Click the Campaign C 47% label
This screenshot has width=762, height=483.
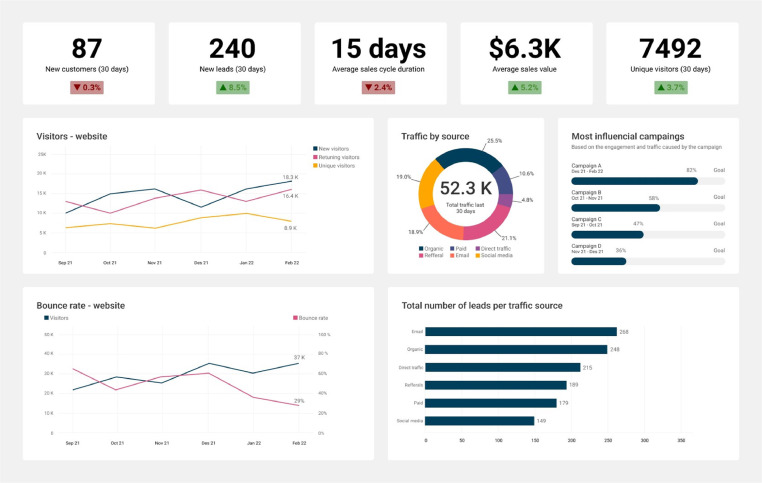638,224
